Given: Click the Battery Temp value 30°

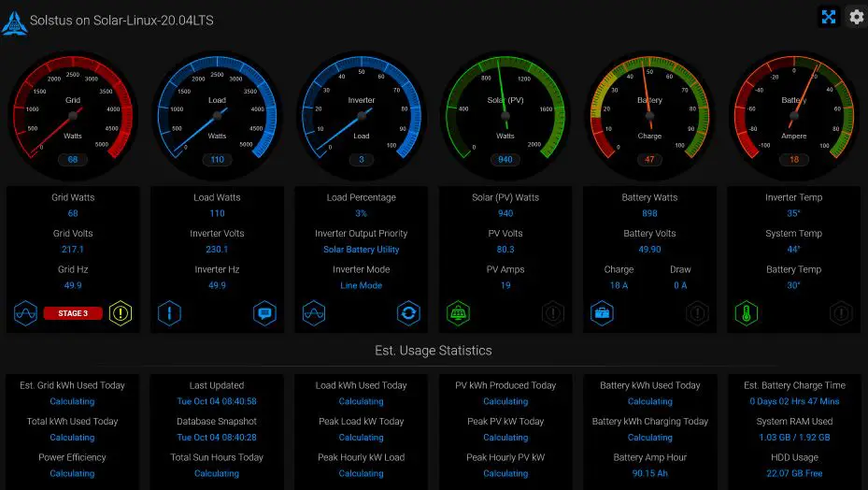Looking at the screenshot, I should (x=794, y=285).
